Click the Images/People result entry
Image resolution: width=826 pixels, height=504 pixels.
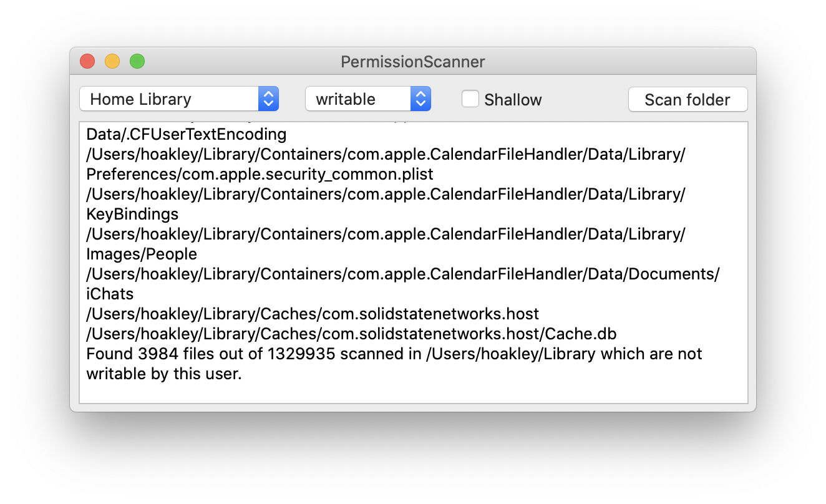coord(142,254)
